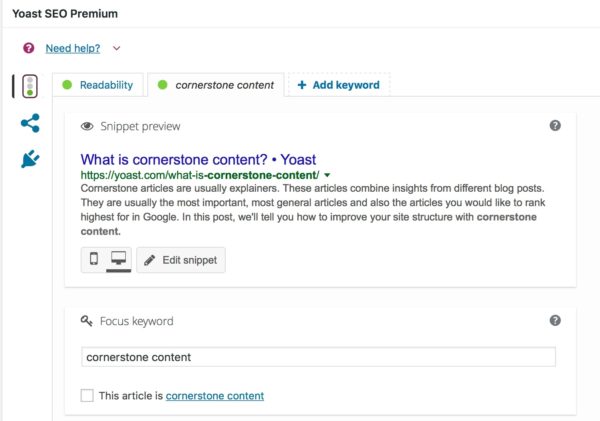Focus the focus keyword input field
The image size is (600, 421).
(x=318, y=357)
